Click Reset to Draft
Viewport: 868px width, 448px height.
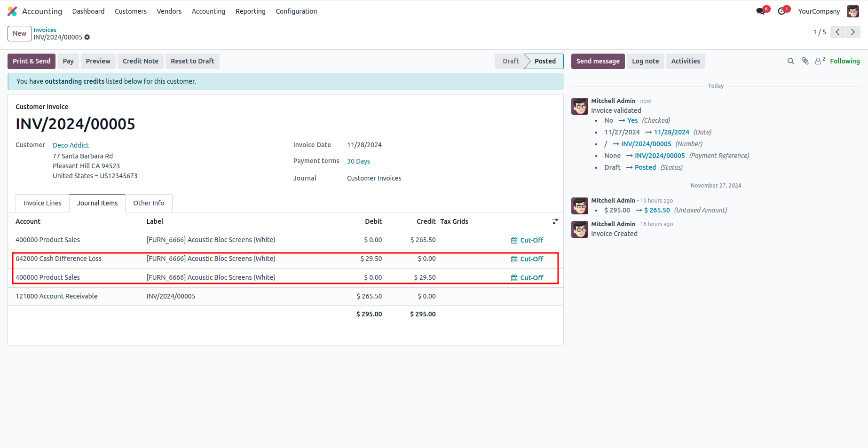coord(192,61)
